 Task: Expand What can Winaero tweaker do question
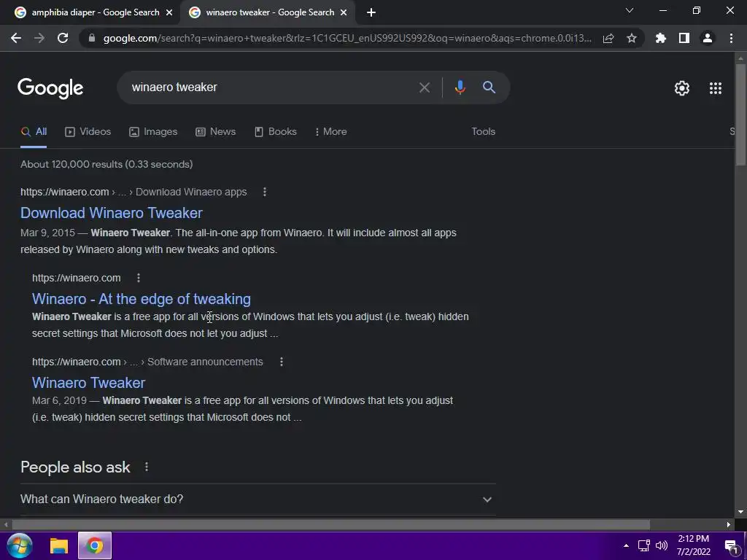point(258,499)
